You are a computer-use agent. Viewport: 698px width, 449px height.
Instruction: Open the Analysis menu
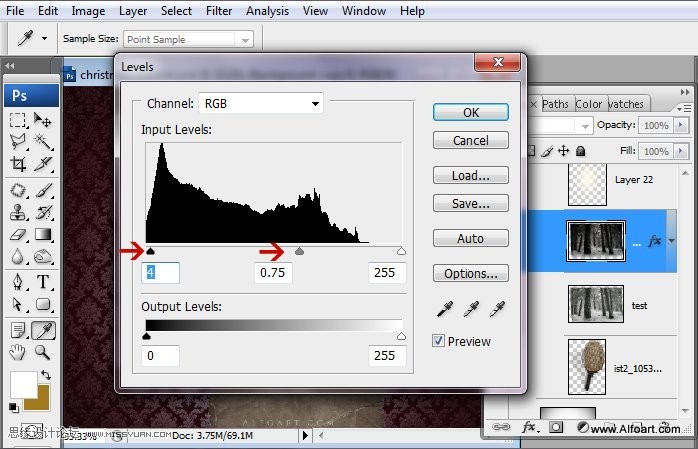pos(267,11)
